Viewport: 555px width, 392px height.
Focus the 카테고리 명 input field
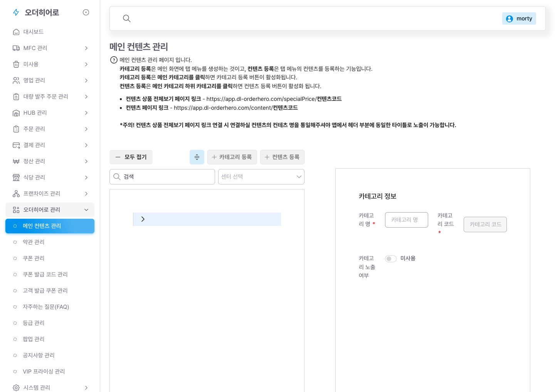click(407, 220)
